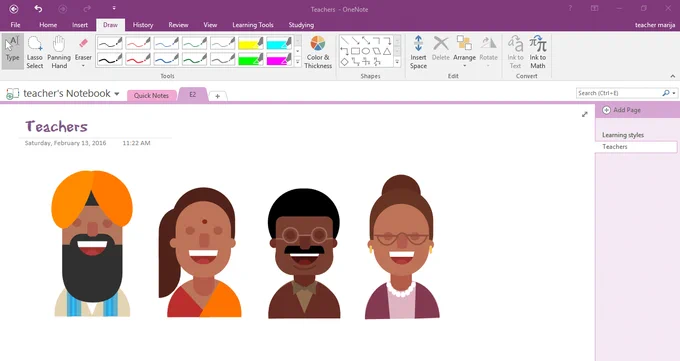Select the E2 section tab

[193, 95]
